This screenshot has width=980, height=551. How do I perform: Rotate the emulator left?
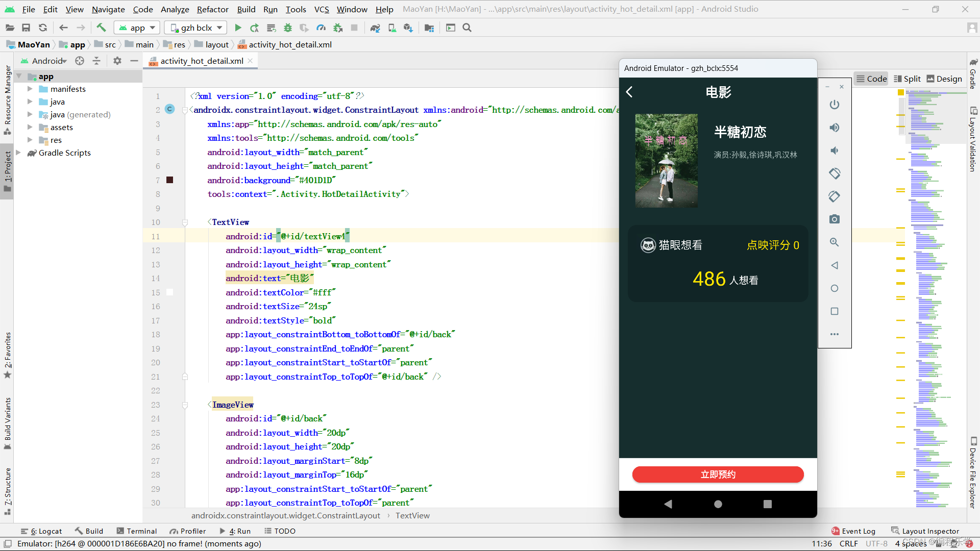coord(835,173)
